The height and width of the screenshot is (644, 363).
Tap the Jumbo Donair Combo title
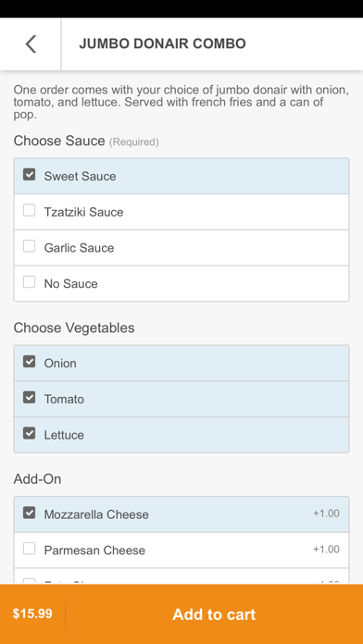[162, 43]
